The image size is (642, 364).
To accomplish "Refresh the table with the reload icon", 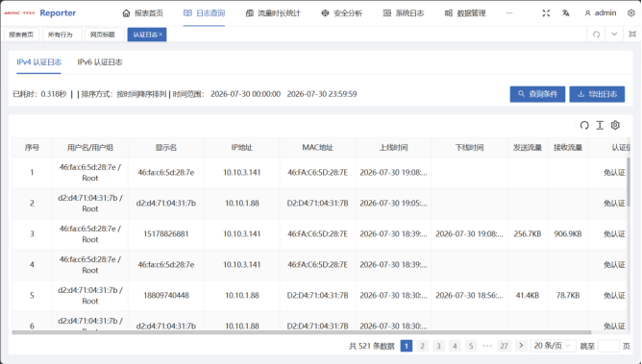I will 584,125.
